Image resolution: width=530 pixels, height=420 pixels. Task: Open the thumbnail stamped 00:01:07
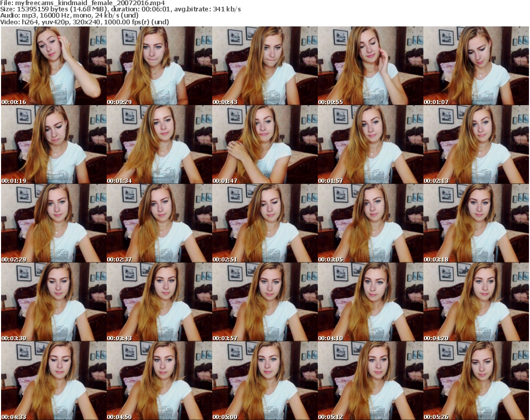coord(476,66)
